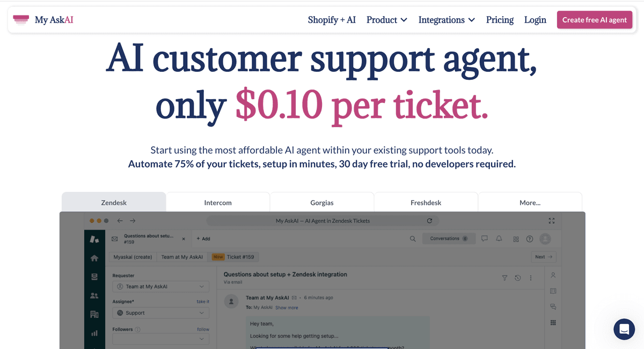Screen dimensions: 644x349
Task: Click the Create free AI agent button
Action: (x=595, y=20)
